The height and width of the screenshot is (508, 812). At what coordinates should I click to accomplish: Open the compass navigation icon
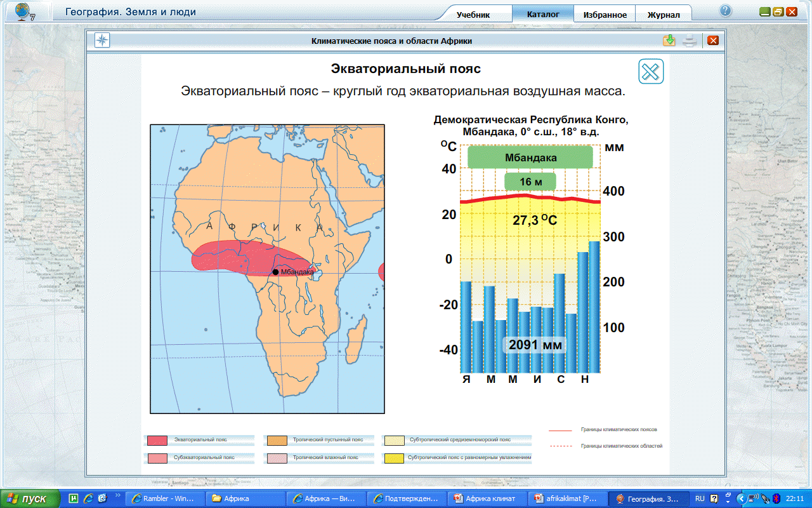103,41
